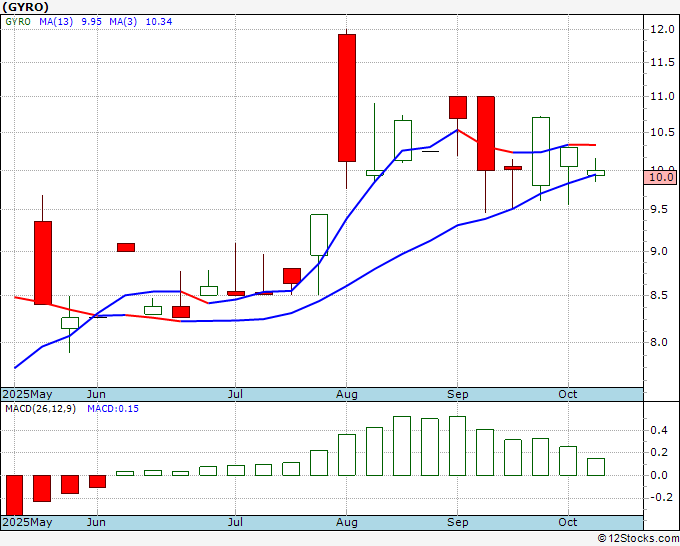
Task: Click the 10.34 moving average value
Action: tap(159, 22)
